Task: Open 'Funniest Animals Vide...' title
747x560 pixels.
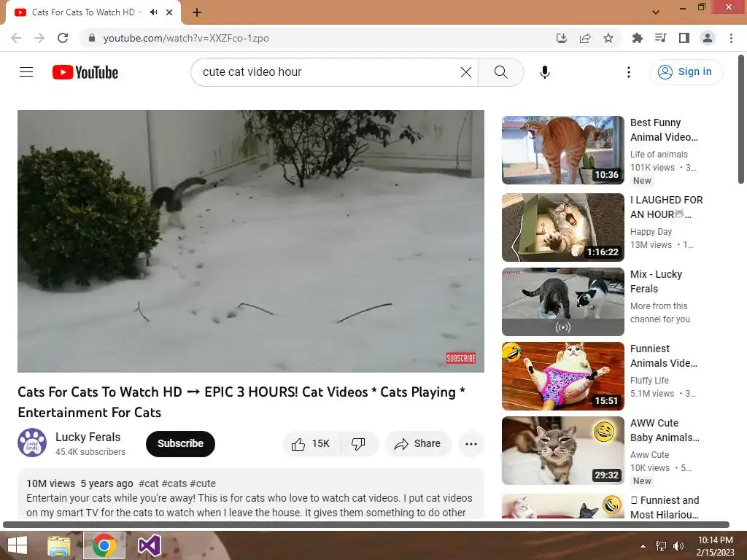Action: 664,356
